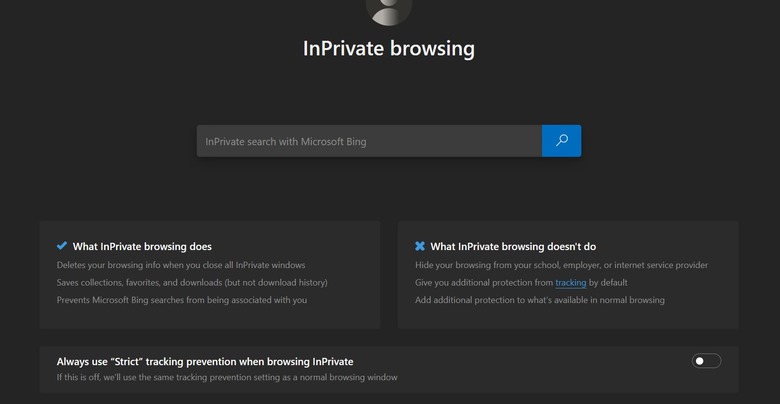This screenshot has height=404, width=780.
Task: Focus the InPrivate search with Microsoft Bing field
Action: tap(369, 141)
